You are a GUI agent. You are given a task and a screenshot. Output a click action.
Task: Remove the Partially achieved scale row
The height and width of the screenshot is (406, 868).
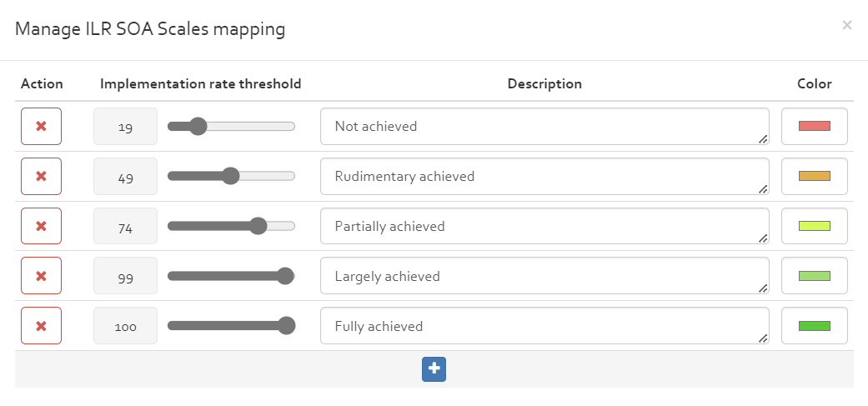tap(41, 226)
